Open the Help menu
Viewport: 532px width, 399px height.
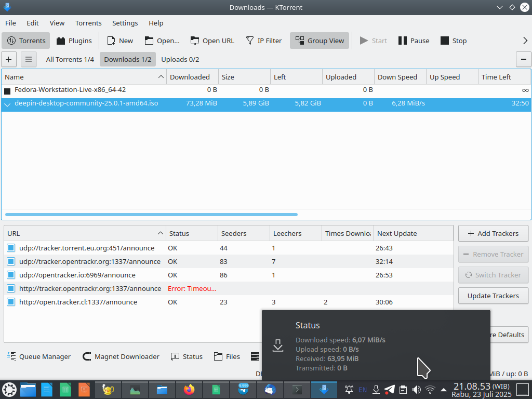(156, 23)
